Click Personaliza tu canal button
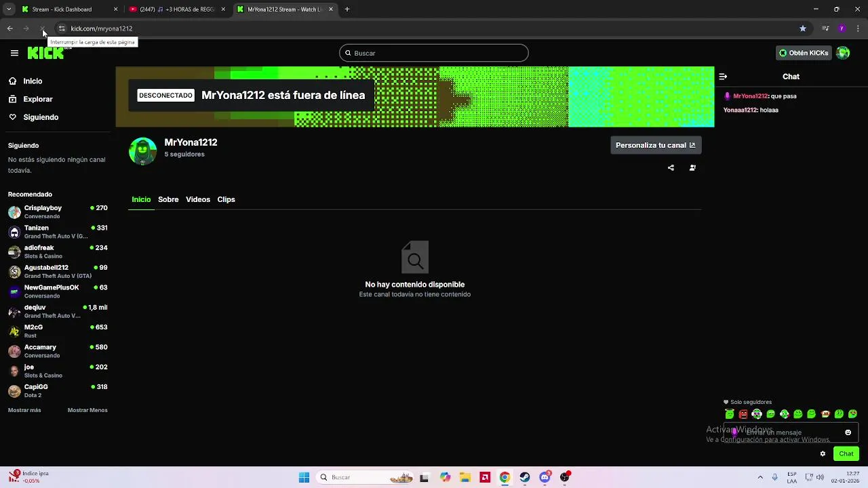 point(656,145)
